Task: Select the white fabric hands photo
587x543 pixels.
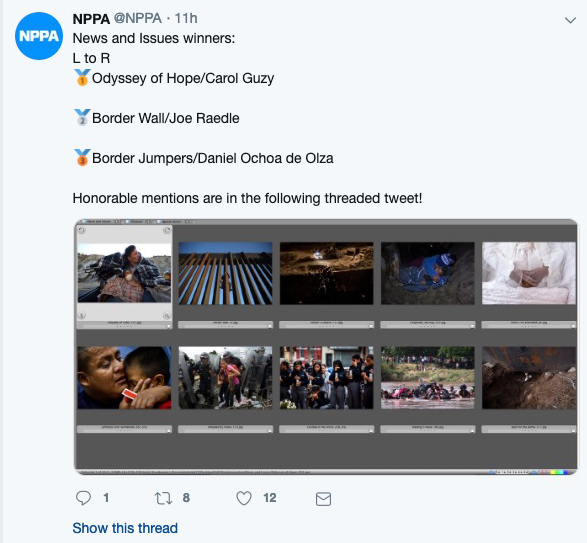Action: tap(529, 273)
